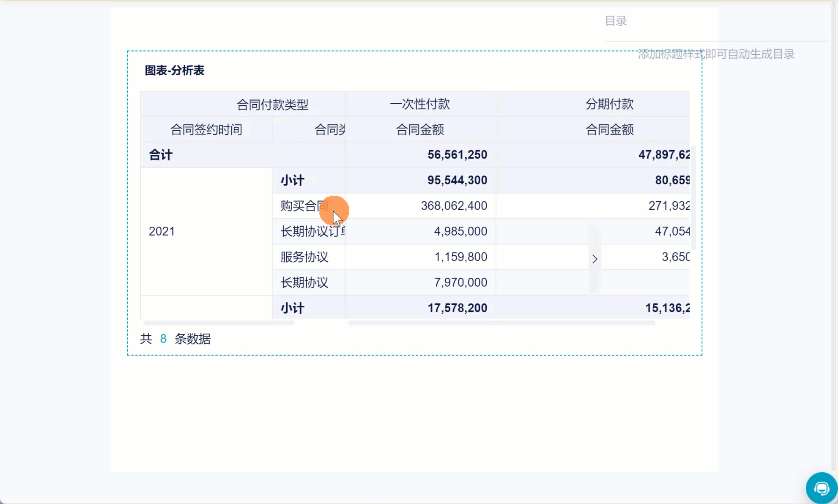Click the 分期付款 column header
The height and width of the screenshot is (504, 838).
pyautogui.click(x=609, y=104)
